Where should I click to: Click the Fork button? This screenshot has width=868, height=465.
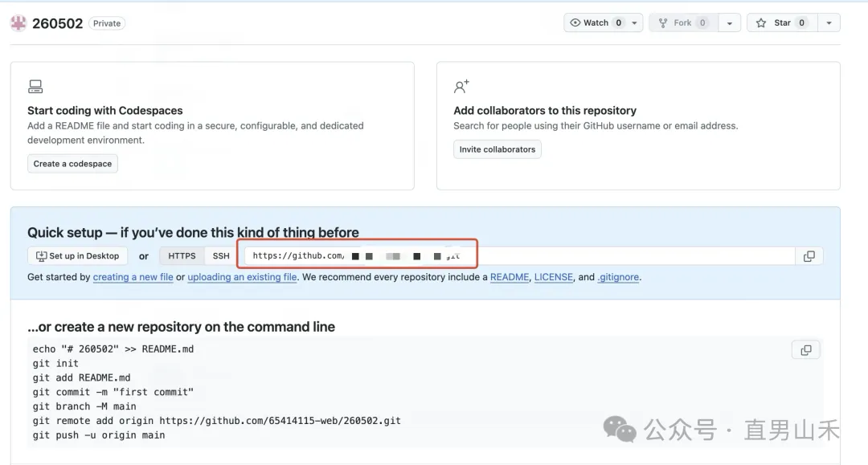pos(683,22)
